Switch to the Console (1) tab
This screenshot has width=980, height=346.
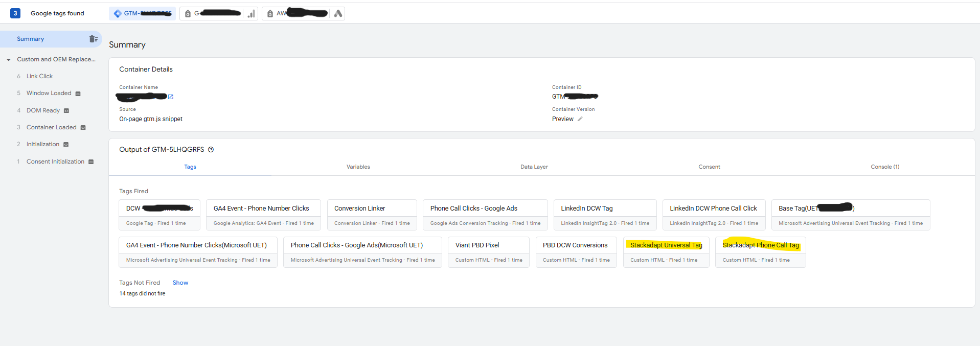pos(885,167)
